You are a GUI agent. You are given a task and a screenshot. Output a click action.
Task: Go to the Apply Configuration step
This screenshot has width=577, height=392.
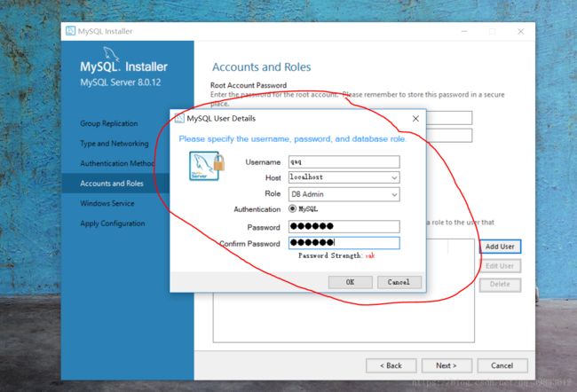(112, 223)
